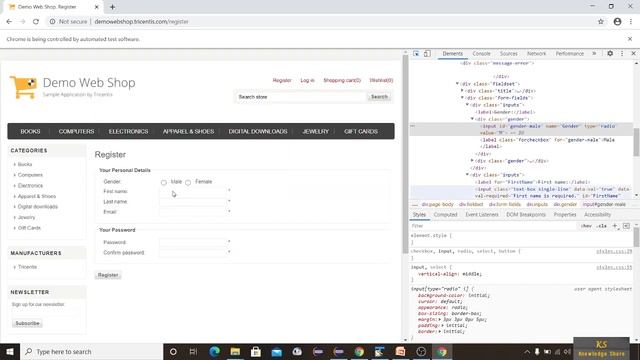Open the Tricentis manufacturer link
The width and height of the screenshot is (640, 360).
27,267
